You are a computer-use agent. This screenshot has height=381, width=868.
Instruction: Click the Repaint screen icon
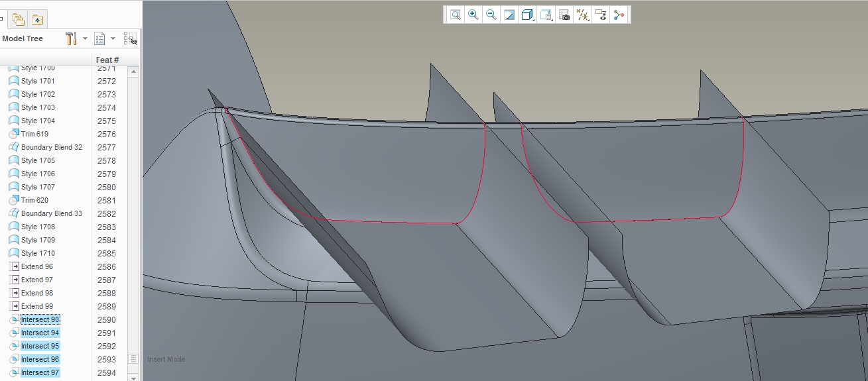[x=509, y=15]
